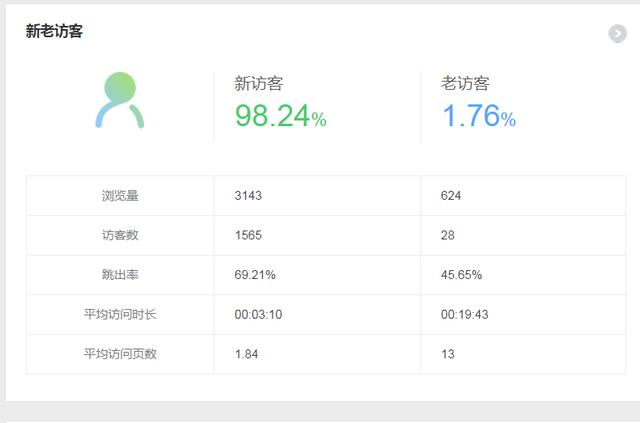
Task: Select new visitor count 1565
Action: point(248,235)
